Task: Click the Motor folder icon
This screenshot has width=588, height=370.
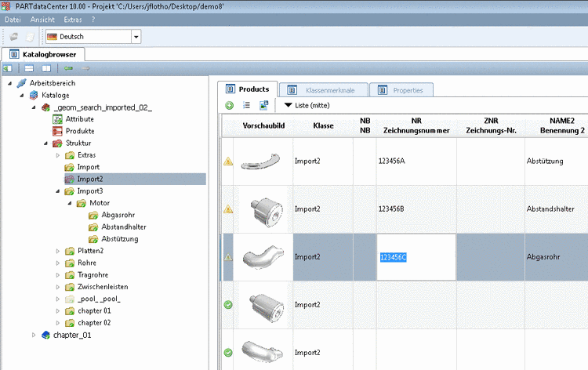Action: [x=82, y=203]
